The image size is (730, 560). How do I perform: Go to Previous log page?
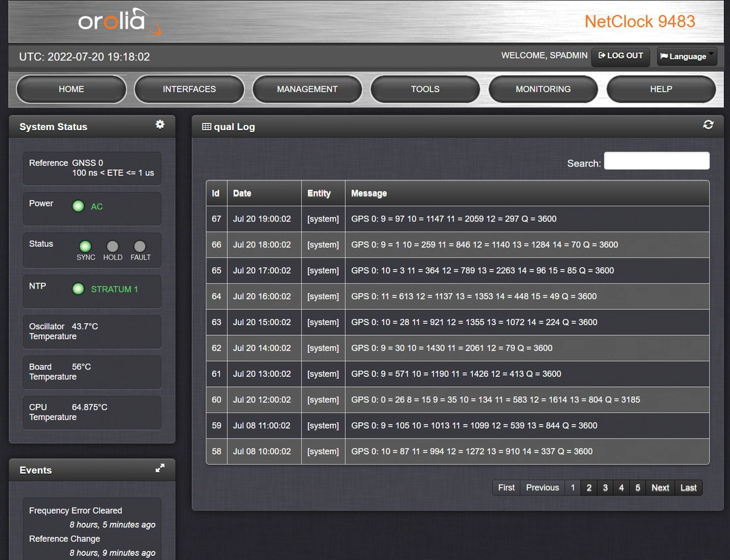(542, 488)
